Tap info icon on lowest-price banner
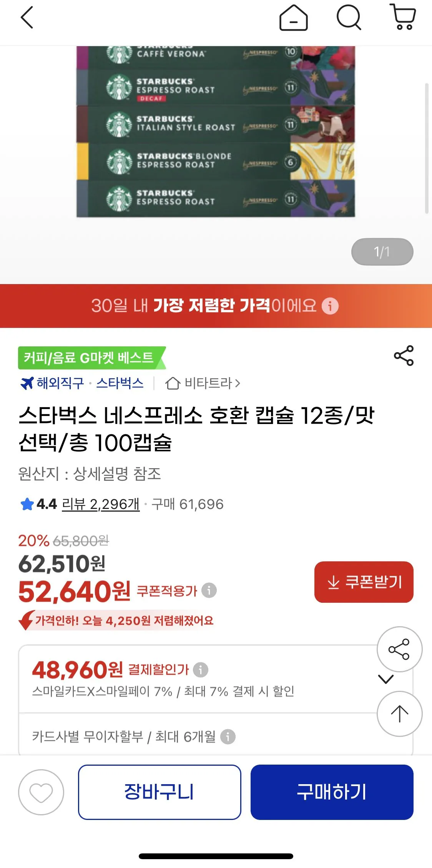Screen dimensions: 432x868 (330, 306)
